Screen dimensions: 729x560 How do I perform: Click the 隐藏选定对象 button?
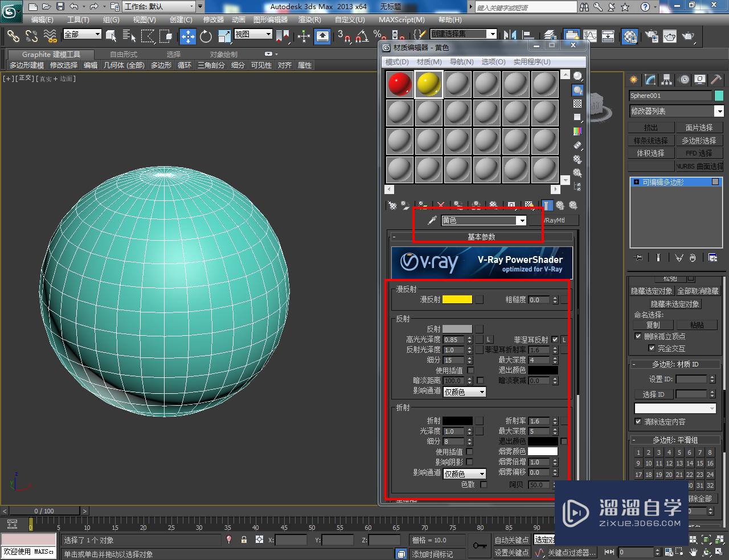click(x=652, y=291)
